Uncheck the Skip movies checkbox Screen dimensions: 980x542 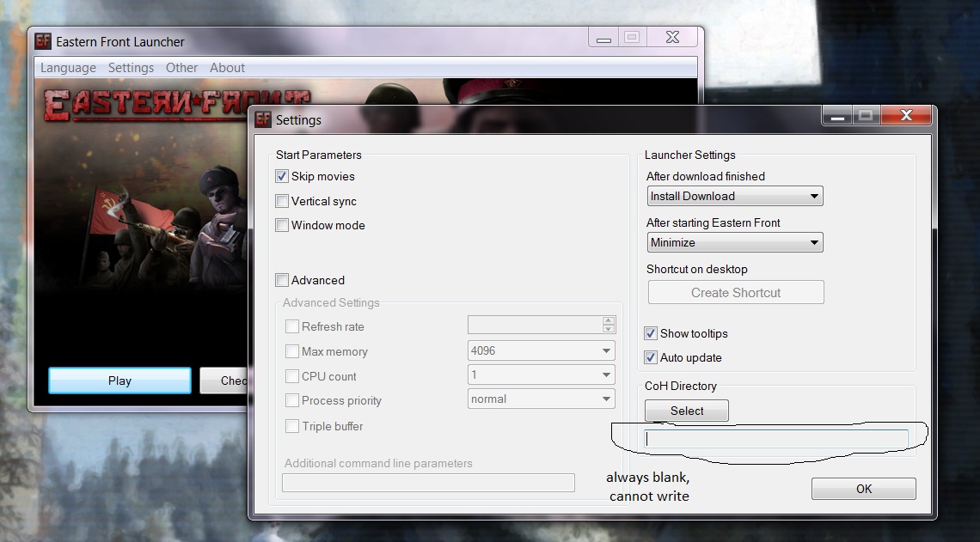[282, 176]
